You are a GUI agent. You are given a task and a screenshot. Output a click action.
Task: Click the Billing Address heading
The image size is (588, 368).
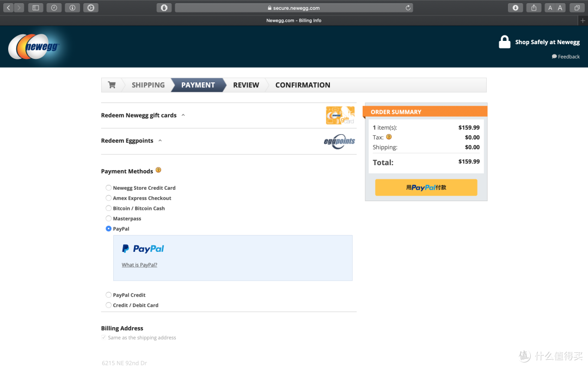point(122,328)
